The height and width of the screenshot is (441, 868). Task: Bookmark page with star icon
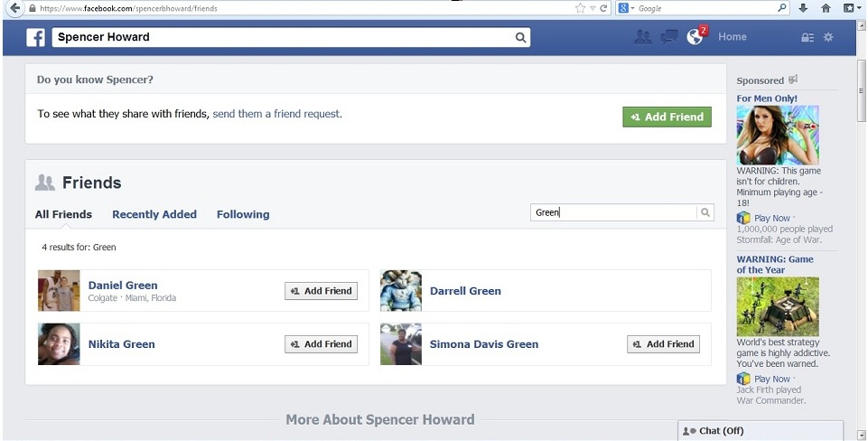click(x=580, y=8)
